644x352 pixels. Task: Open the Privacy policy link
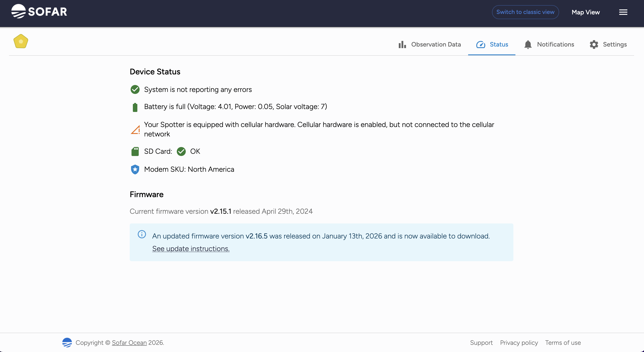(519, 343)
